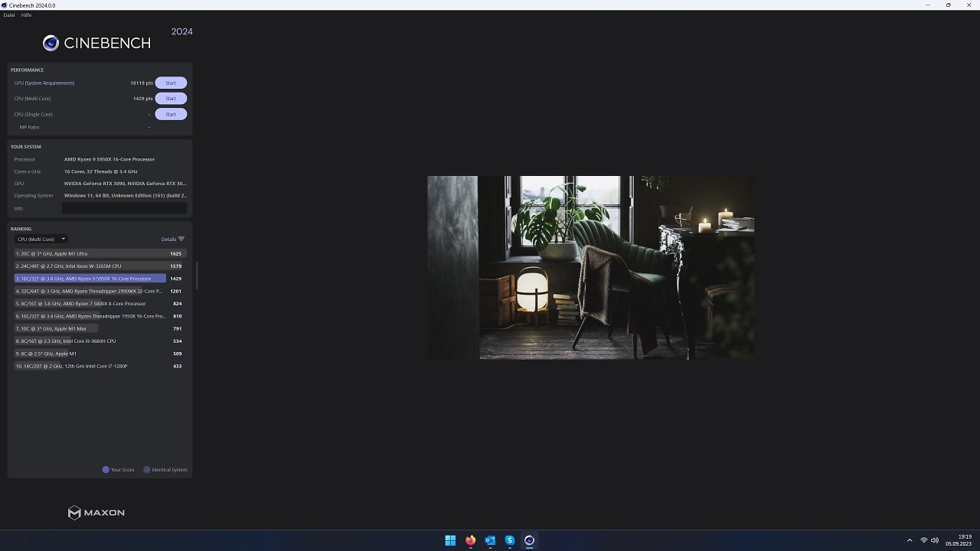
Task: Select the Intel Xeon W-3265M ranking row
Action: coord(100,266)
